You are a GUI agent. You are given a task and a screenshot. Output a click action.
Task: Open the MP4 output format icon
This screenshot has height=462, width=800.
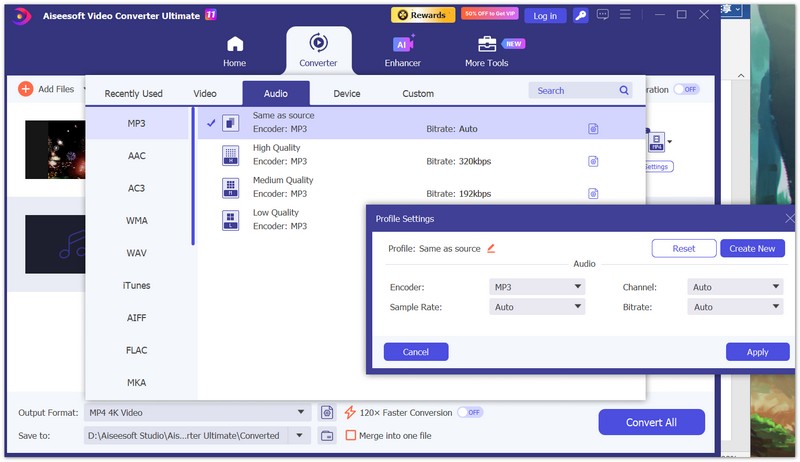pos(657,142)
